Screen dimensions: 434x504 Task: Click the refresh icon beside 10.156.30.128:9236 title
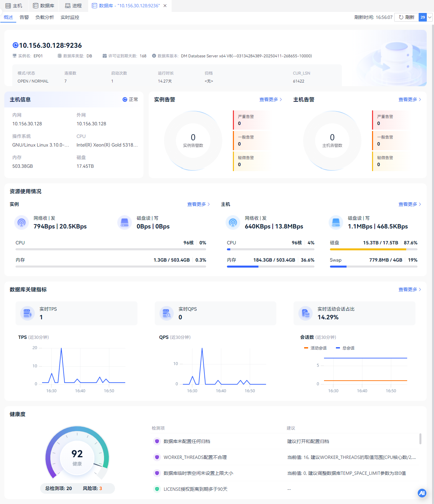(x=15, y=45)
